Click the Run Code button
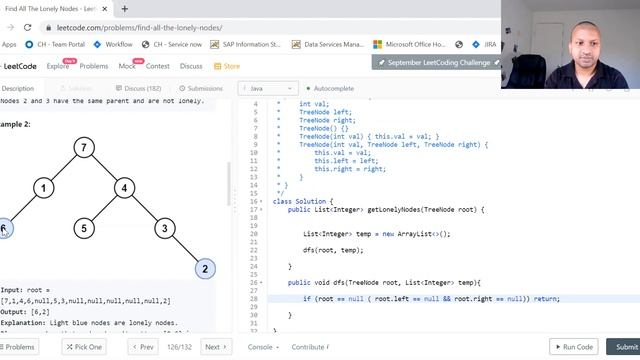The image size is (640, 360). [574, 347]
